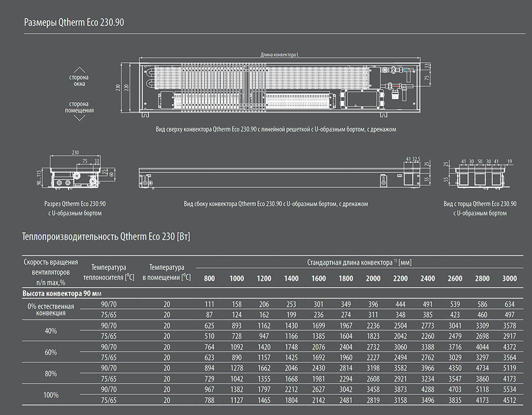Click the 3000 length column header
This screenshot has height=415, width=532.
pyautogui.click(x=510, y=279)
